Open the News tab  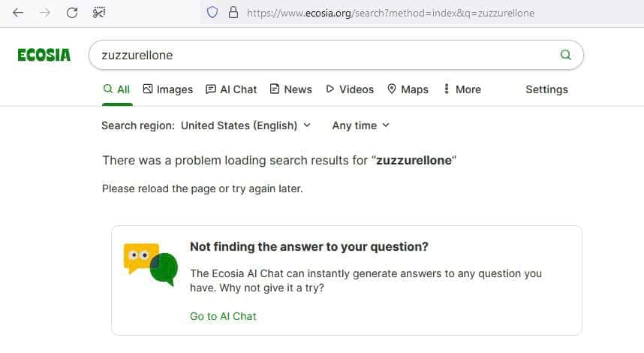(x=290, y=89)
